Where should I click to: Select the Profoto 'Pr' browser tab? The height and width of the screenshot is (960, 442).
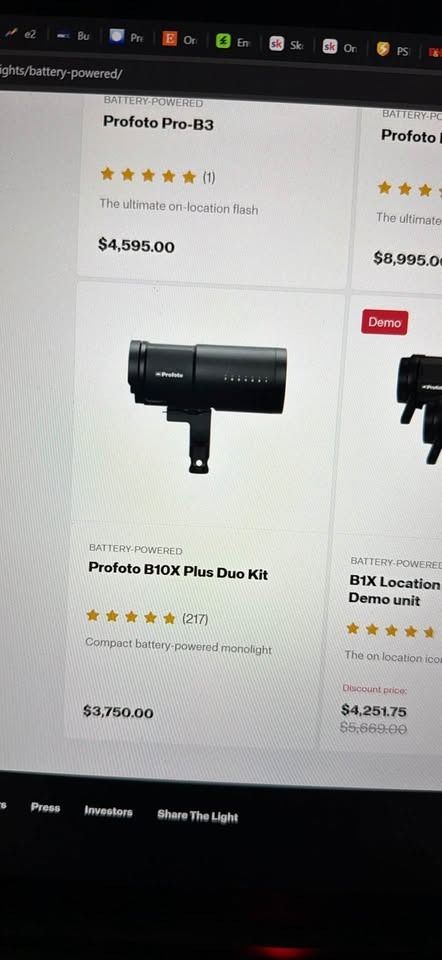point(126,38)
